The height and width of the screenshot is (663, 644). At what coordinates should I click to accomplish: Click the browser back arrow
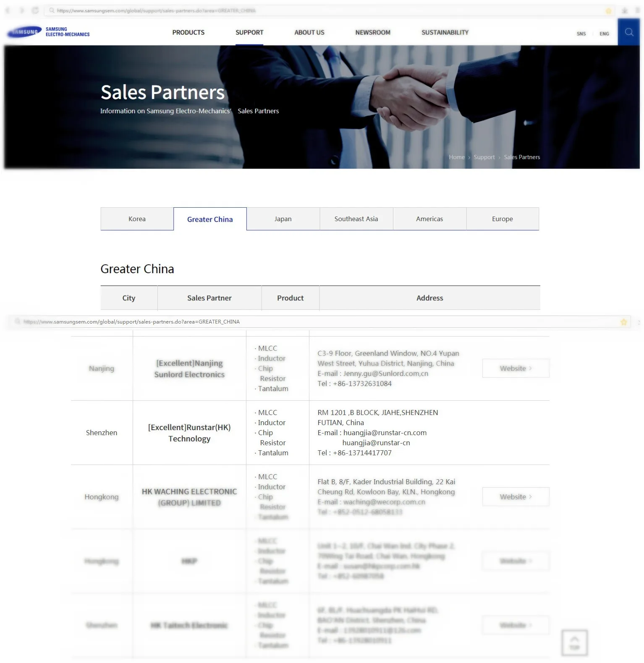point(8,10)
